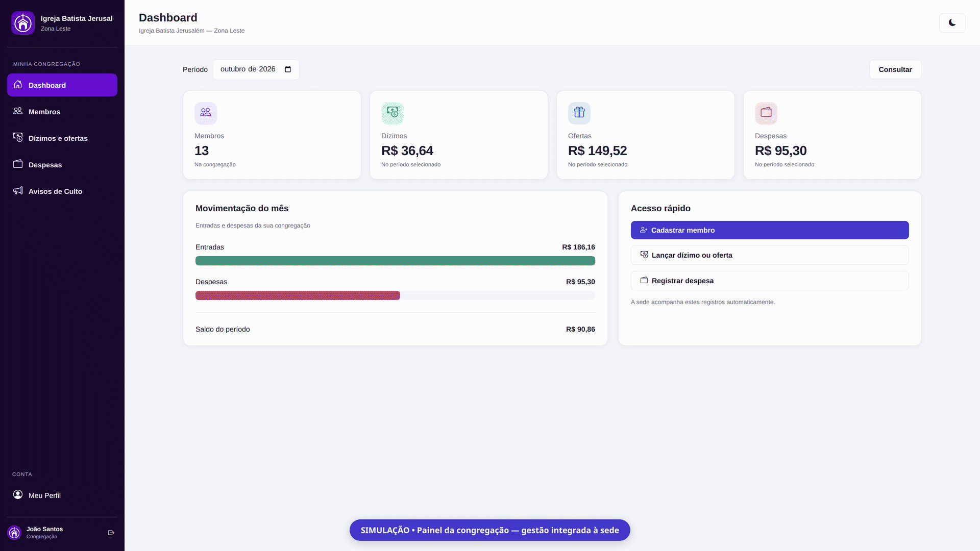Select the Despesas sidebar wallet icon
Screen dimensions: 980x551
[x=18, y=164]
